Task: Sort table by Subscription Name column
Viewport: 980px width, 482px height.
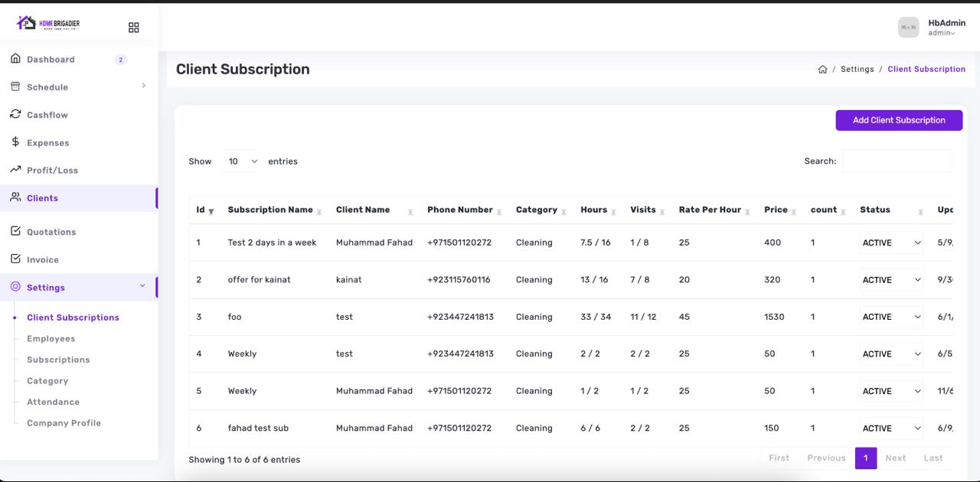Action: (x=270, y=210)
